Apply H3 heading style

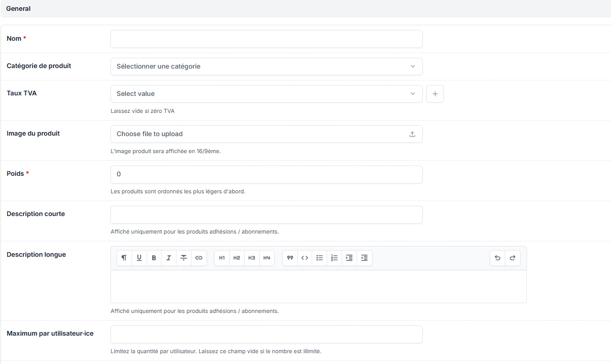252,258
